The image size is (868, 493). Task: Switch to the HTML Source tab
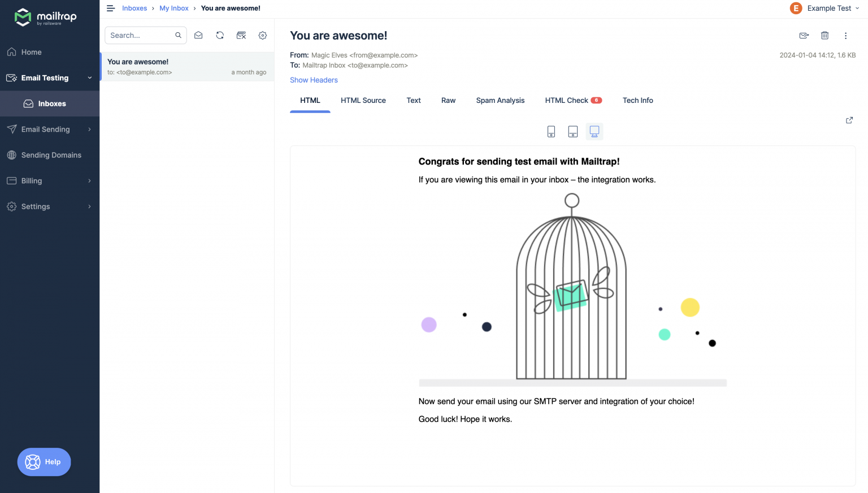363,101
